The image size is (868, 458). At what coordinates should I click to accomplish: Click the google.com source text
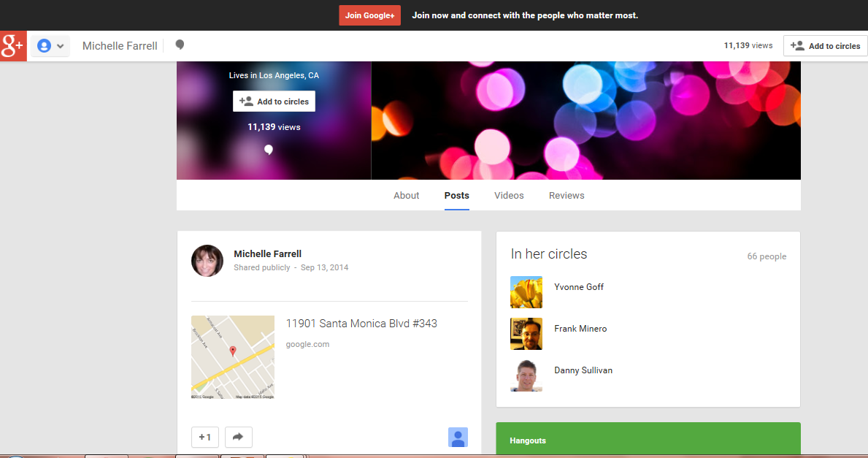pyautogui.click(x=307, y=344)
